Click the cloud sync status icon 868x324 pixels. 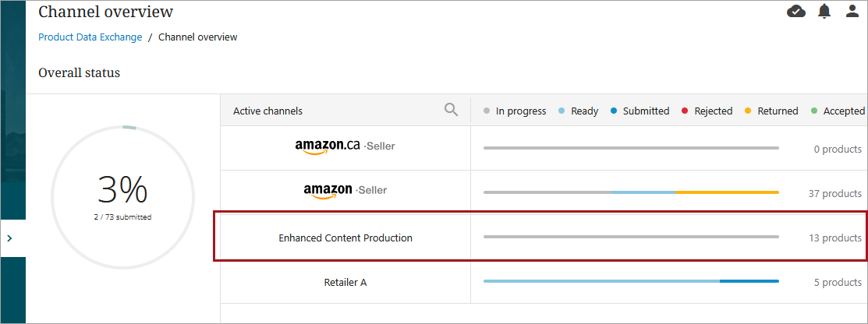(x=796, y=11)
